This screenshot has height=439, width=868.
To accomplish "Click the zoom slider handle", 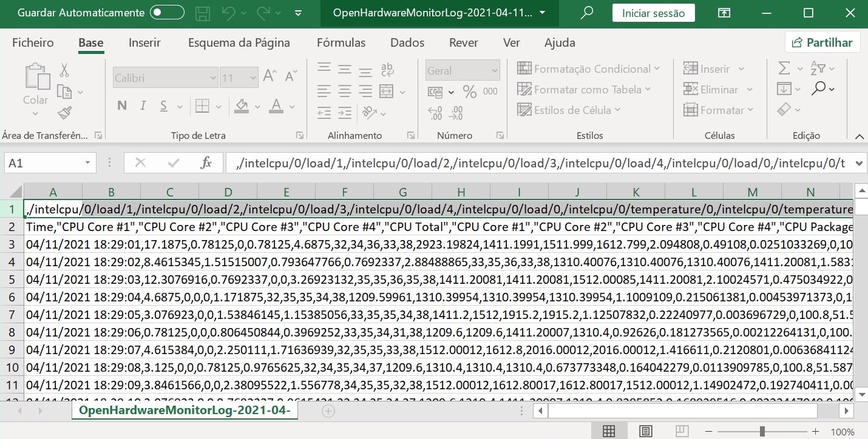I will [x=762, y=431].
